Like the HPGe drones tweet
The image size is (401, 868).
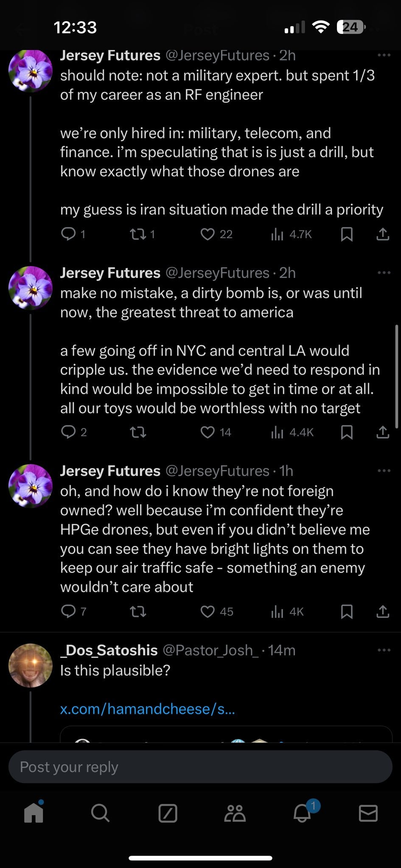pyautogui.click(x=208, y=612)
